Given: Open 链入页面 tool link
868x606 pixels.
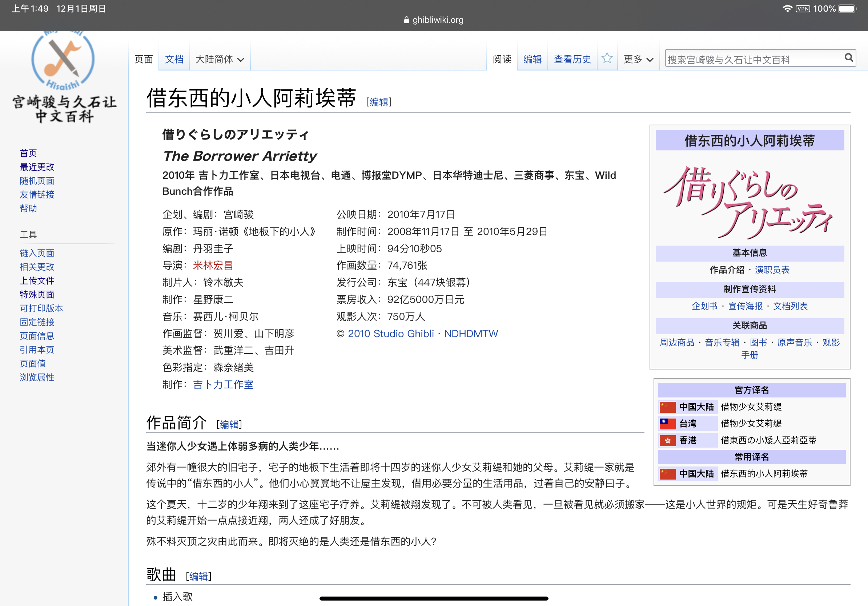Looking at the screenshot, I should 37,253.
